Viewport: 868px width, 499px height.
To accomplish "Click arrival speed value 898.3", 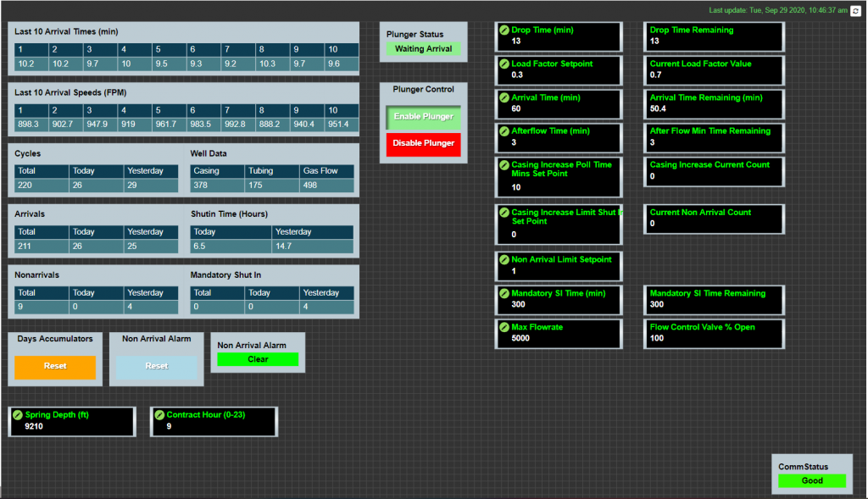I will (31, 125).
